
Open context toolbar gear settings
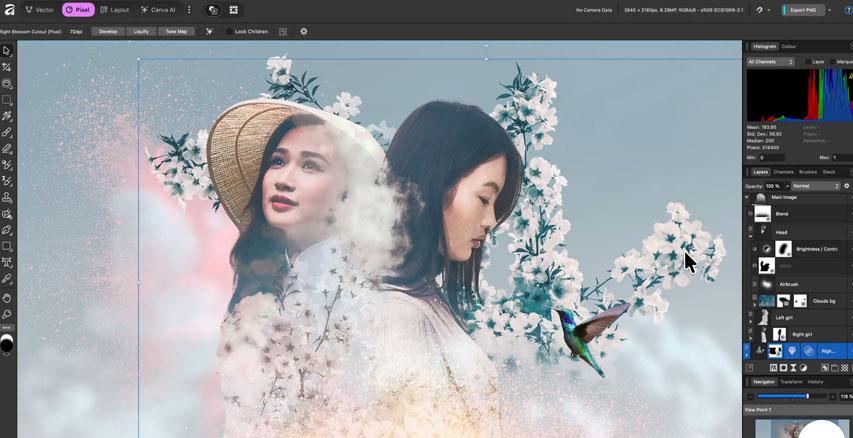point(304,32)
